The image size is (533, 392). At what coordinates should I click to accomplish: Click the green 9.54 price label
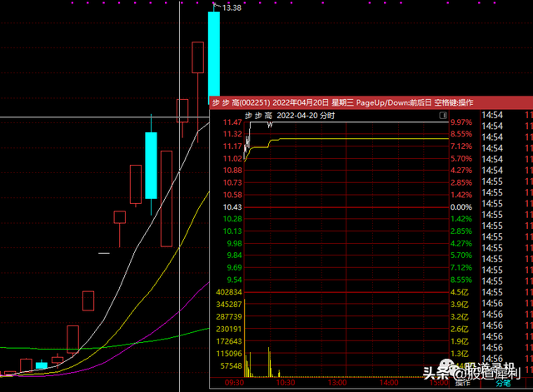[234, 280]
